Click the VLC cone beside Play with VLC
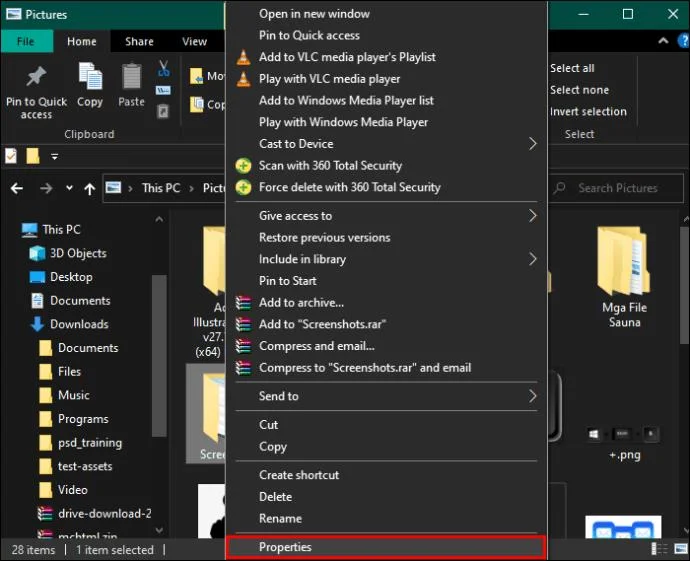The image size is (690, 561). [243, 79]
